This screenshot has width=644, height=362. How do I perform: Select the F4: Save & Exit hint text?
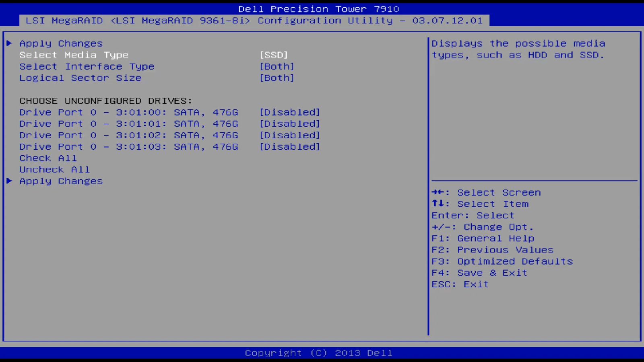479,273
